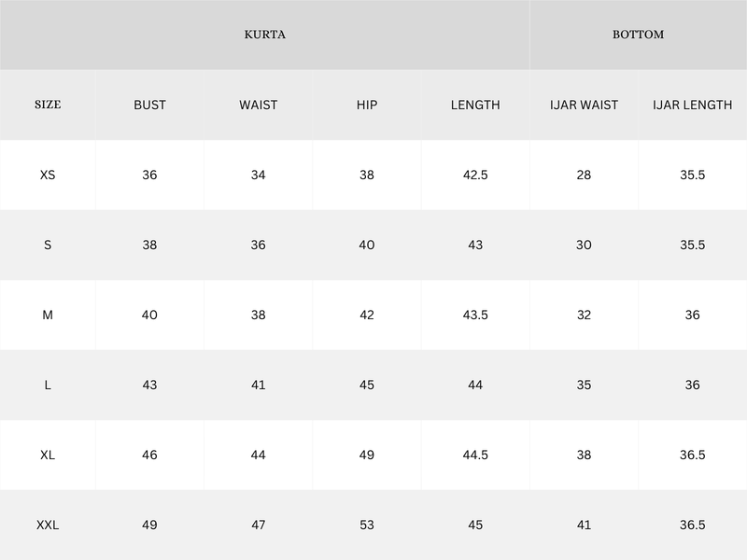Select the IJAR LENGTH column header
This screenshot has width=747, height=560.
click(x=692, y=105)
